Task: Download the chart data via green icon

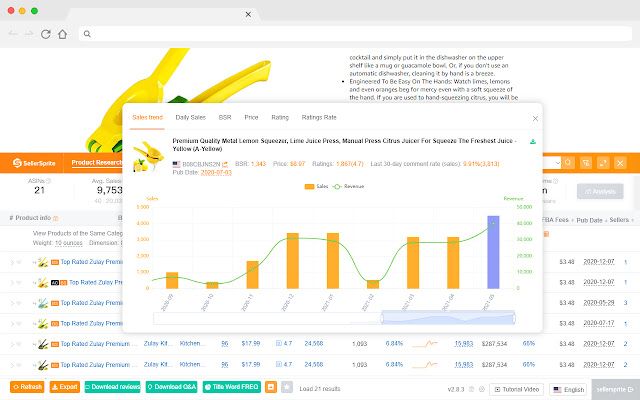Action: 533,142
